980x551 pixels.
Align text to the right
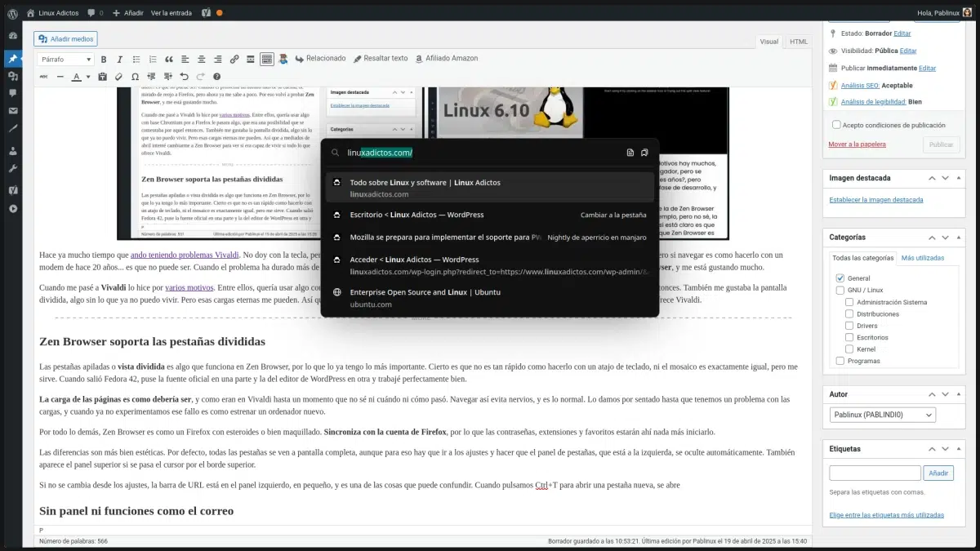pyautogui.click(x=218, y=60)
